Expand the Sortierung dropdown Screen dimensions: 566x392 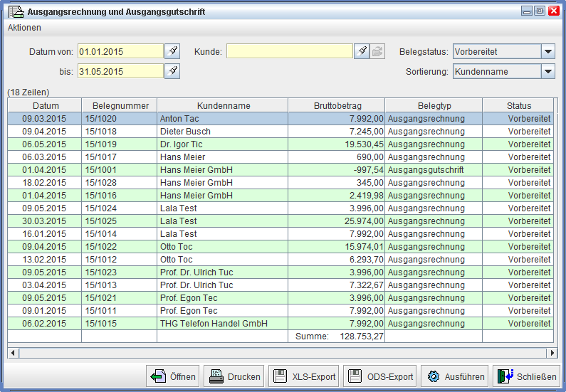tap(547, 71)
